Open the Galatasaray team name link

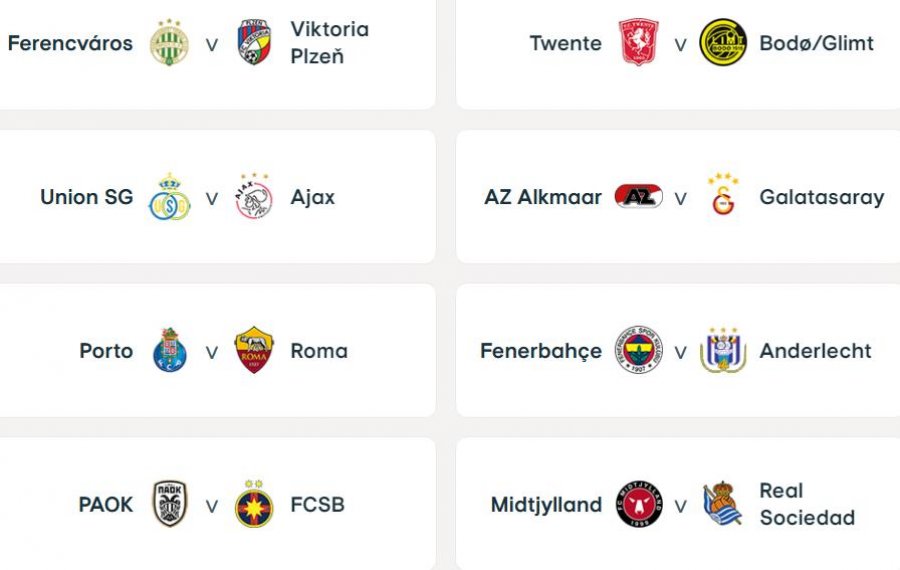[821, 197]
